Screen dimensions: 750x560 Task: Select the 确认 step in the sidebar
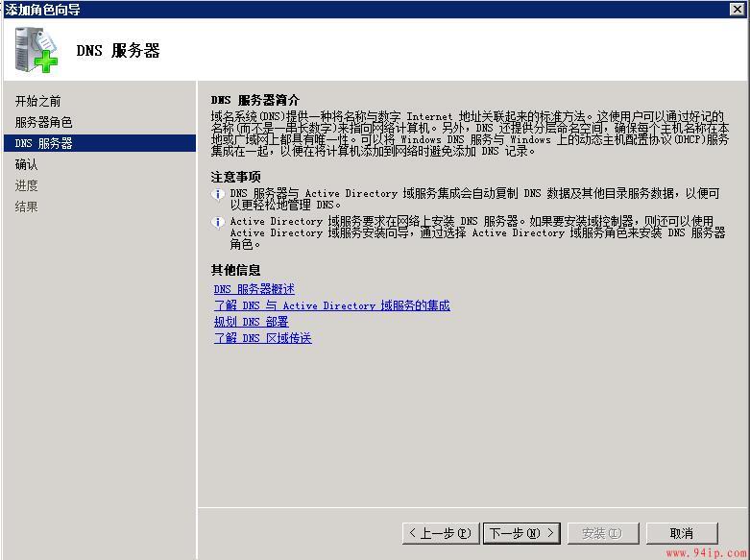pos(26,164)
